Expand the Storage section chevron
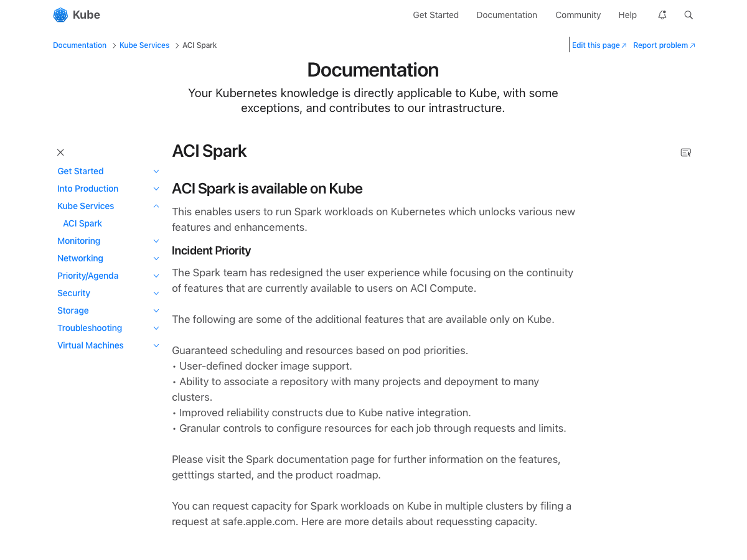 (156, 310)
